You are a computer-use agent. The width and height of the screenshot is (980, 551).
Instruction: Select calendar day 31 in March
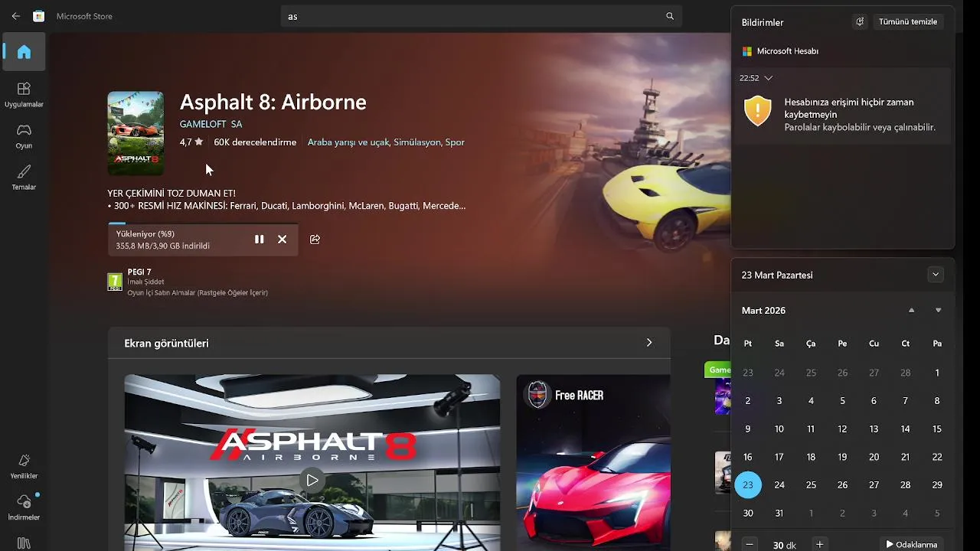coord(779,514)
